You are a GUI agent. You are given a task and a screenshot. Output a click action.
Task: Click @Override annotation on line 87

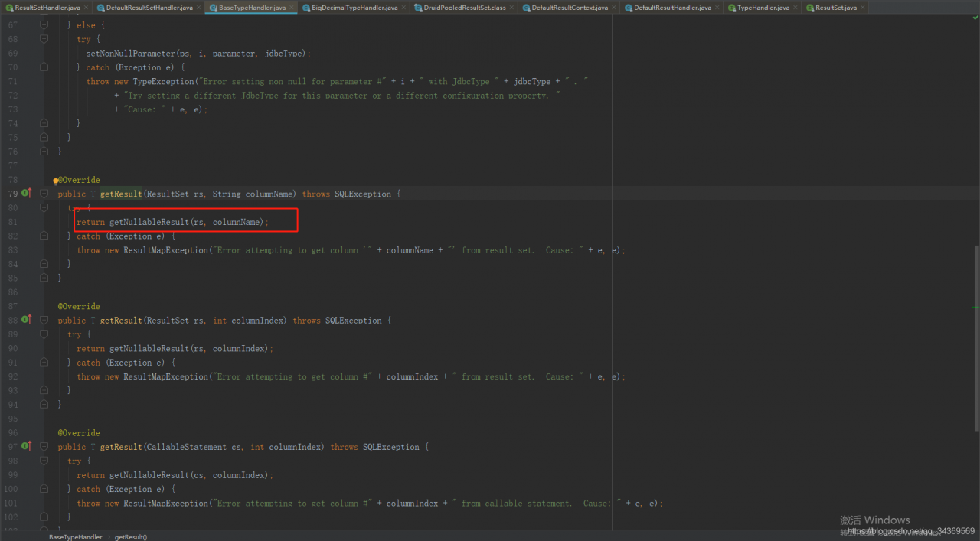point(79,306)
